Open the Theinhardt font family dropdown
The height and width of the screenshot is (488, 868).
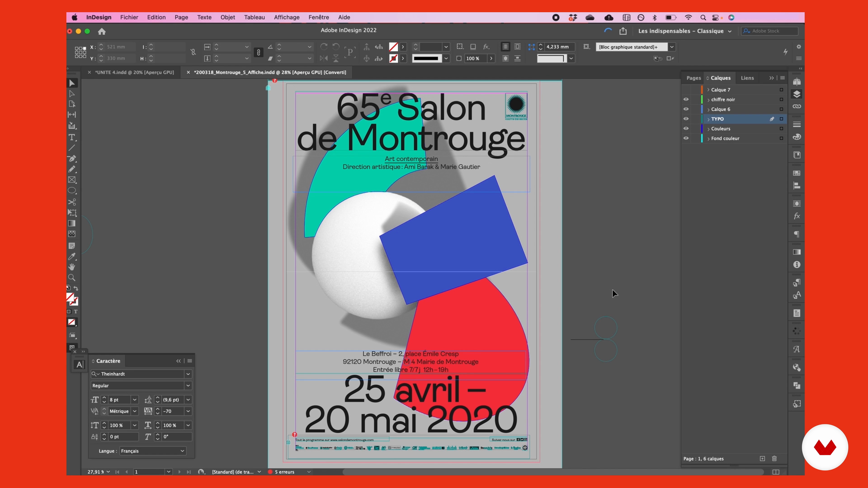(188, 374)
